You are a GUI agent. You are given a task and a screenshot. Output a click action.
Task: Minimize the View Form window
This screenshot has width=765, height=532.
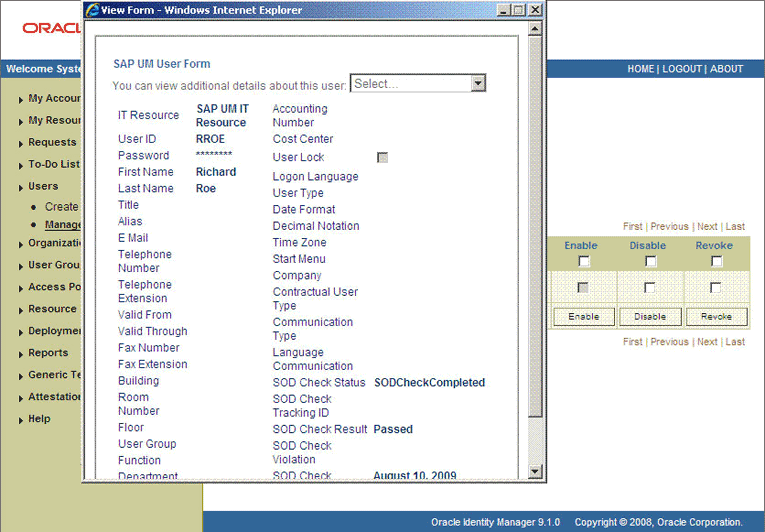(x=504, y=10)
